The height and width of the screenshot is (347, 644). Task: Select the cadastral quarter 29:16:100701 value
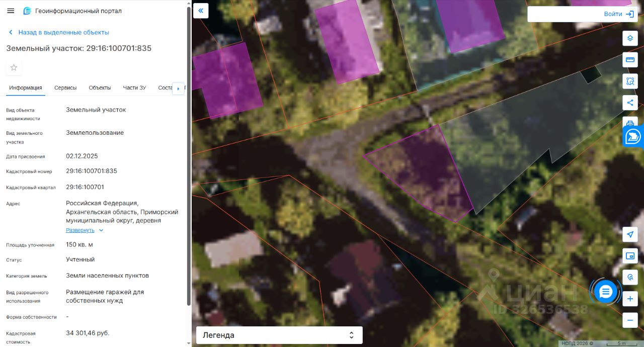(x=85, y=187)
